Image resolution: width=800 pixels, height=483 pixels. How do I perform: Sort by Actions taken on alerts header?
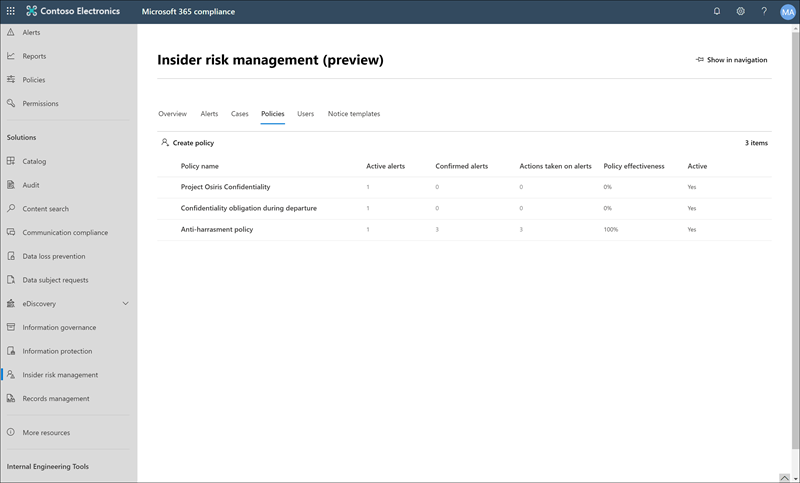point(555,166)
